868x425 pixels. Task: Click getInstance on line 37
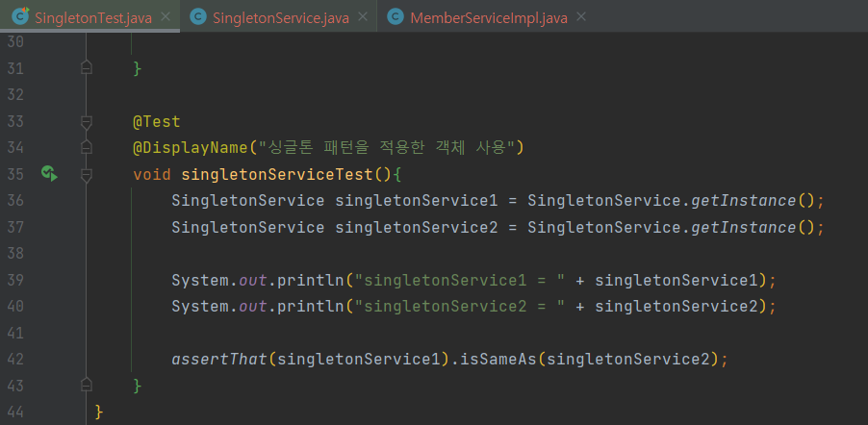[744, 227]
